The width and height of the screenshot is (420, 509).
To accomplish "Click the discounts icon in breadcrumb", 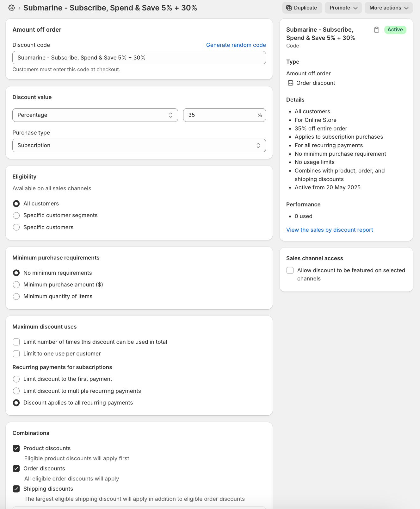I will click(x=12, y=8).
